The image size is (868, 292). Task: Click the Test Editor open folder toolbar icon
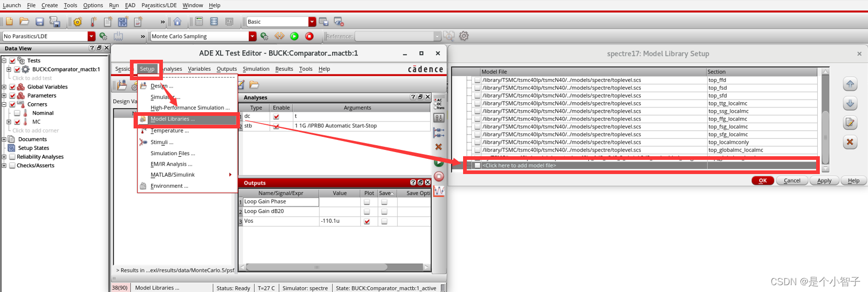coord(254,84)
